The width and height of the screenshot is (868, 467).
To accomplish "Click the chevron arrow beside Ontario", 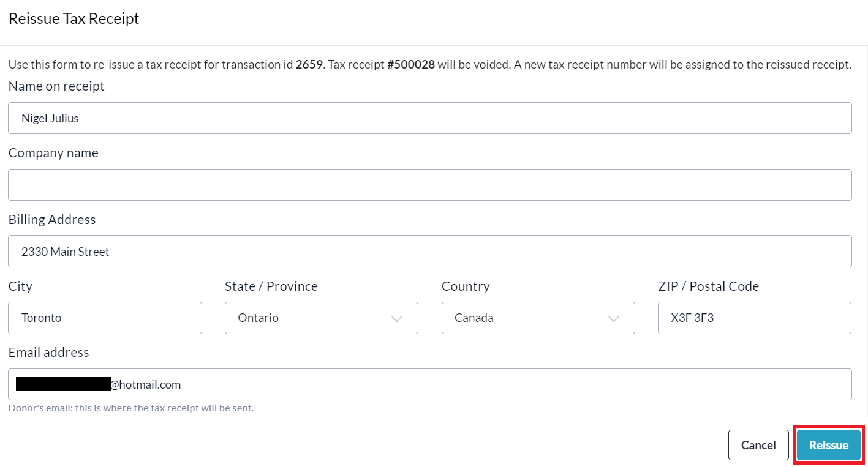I will 397,318.
